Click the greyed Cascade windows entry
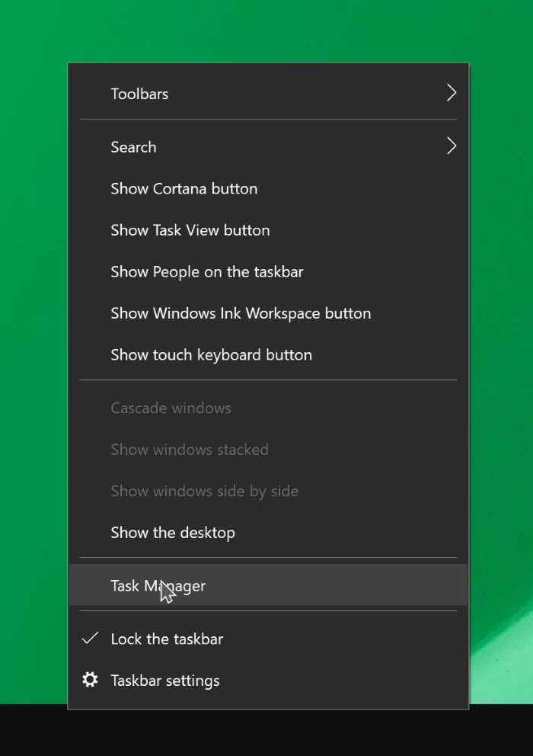This screenshot has height=756, width=533. 268,408
